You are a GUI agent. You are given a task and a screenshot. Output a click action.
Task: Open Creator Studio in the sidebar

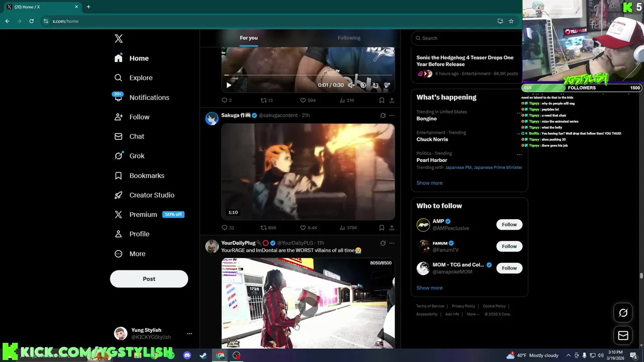pos(145,195)
